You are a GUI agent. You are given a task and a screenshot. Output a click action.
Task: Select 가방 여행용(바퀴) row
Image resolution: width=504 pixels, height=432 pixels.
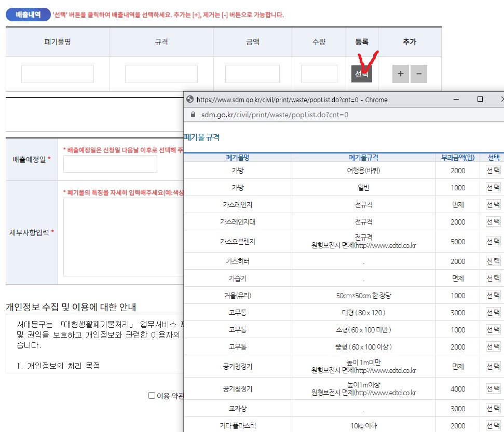pyautogui.click(x=493, y=171)
